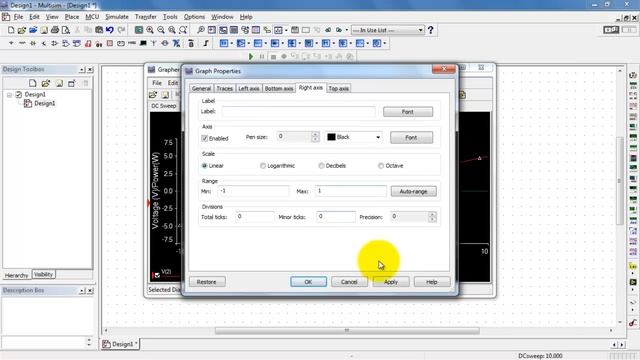The width and height of the screenshot is (640, 360).
Task: Open the Options menu
Action: coord(194,17)
